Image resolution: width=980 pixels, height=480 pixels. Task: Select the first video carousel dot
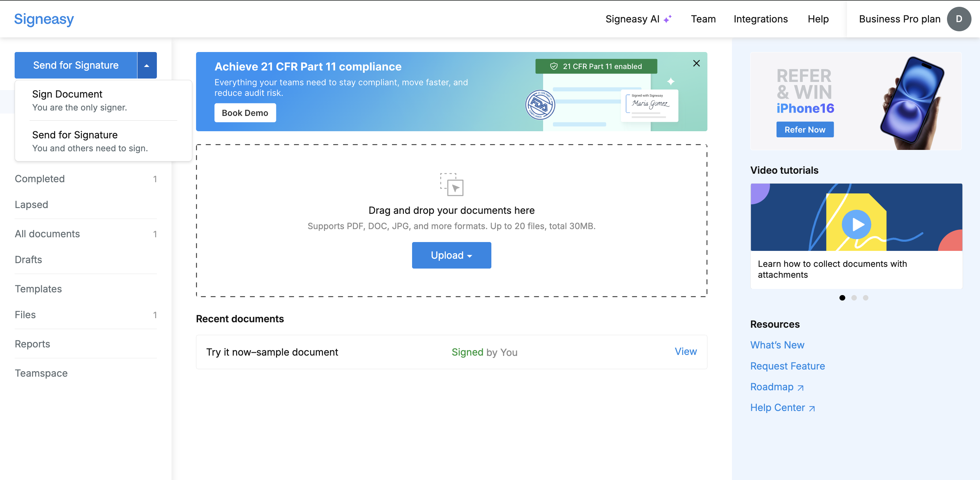click(x=842, y=298)
